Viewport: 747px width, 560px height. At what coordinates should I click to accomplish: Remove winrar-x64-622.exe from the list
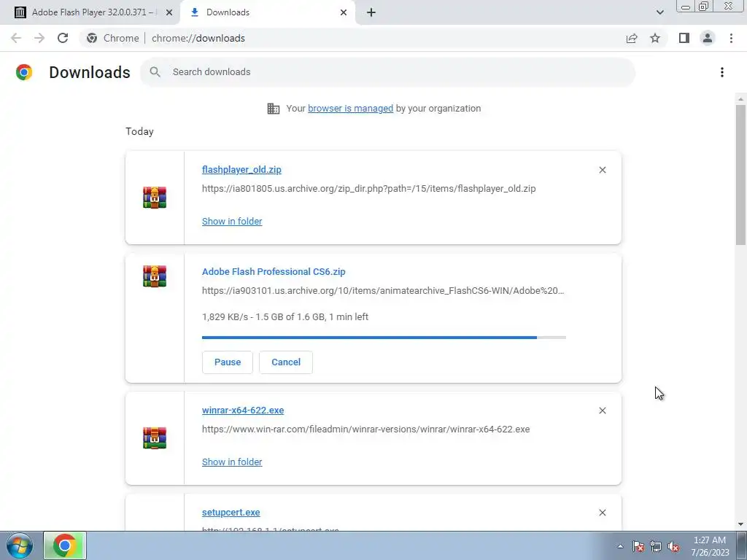602,411
